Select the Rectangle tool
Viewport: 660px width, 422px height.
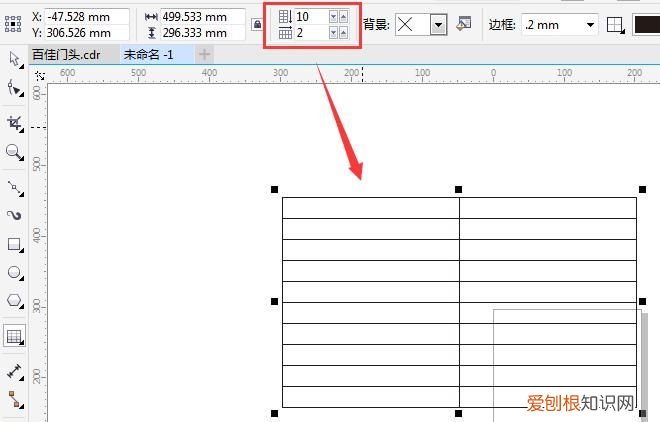(14, 244)
